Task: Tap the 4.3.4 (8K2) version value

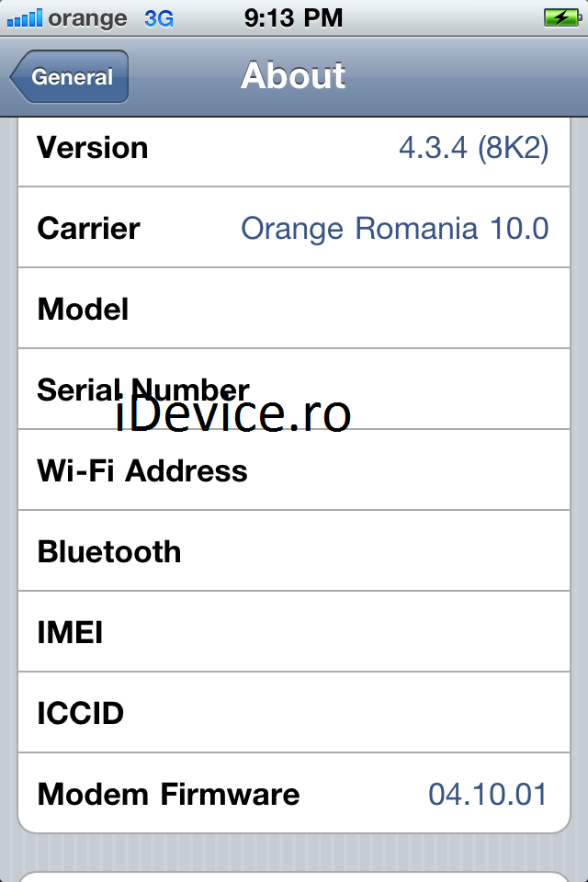Action: (x=474, y=149)
